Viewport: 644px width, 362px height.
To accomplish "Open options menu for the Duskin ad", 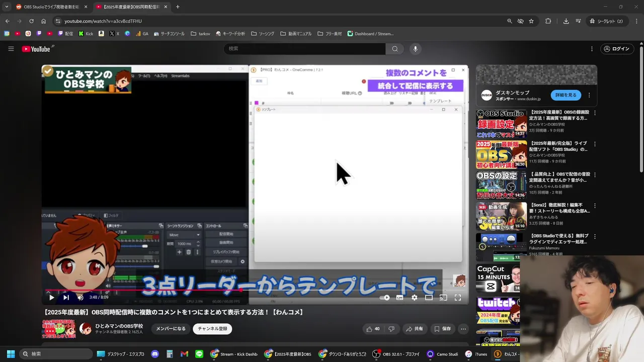I will tap(589, 95).
